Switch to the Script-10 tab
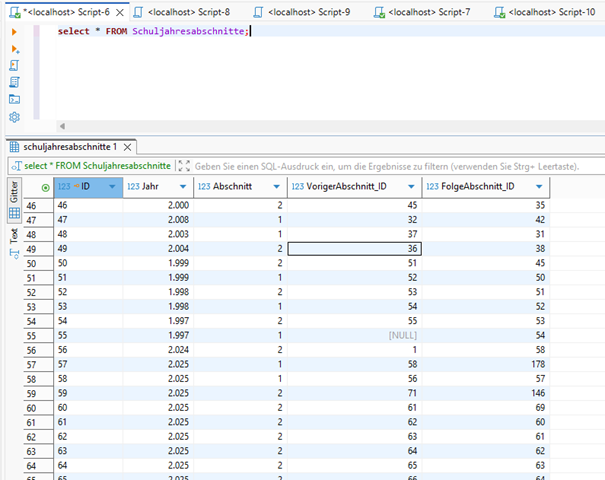605x480 pixels. [550, 12]
